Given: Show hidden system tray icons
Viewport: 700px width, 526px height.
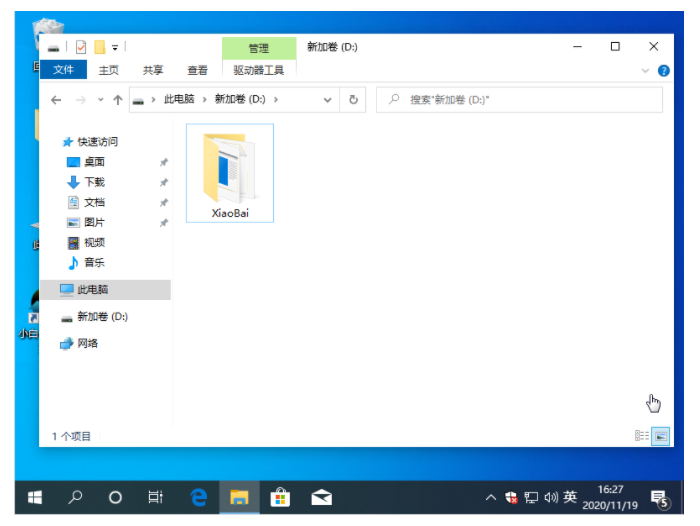Looking at the screenshot, I should click(490, 497).
